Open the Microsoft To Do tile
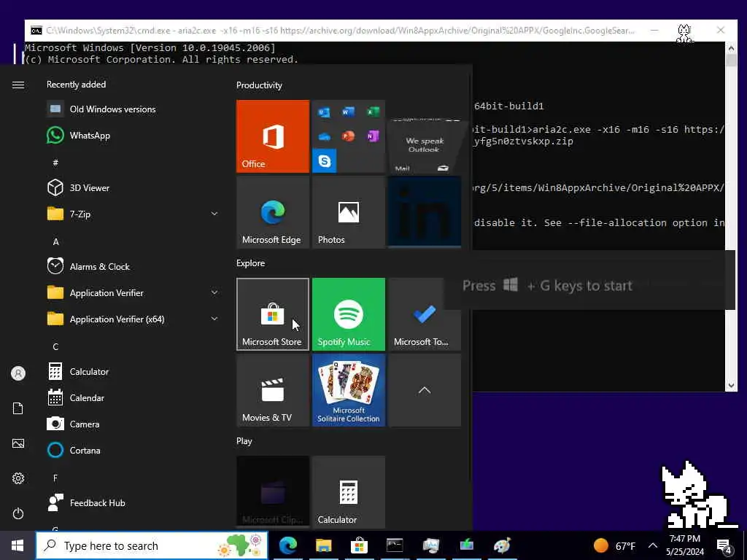This screenshot has width=747, height=560. coord(424,314)
